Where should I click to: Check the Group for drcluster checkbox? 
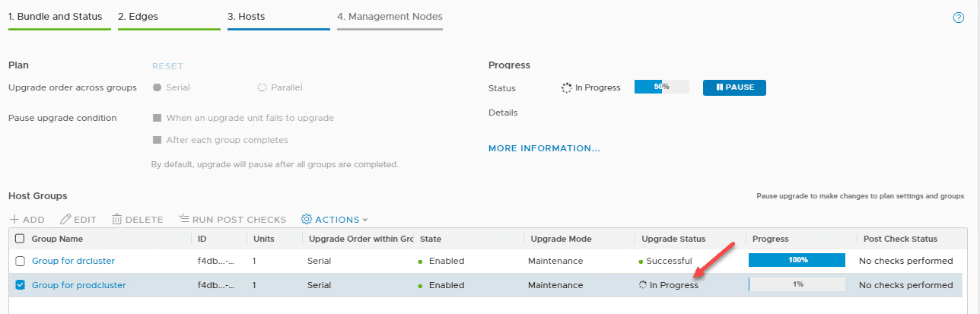(21, 261)
